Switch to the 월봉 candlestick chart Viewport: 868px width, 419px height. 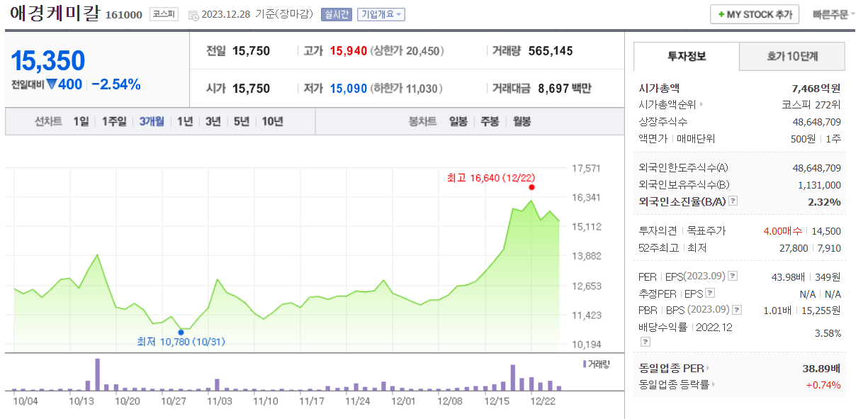pyautogui.click(x=522, y=121)
